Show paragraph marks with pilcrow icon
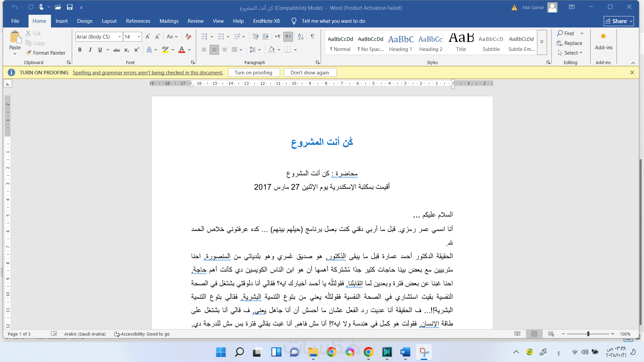The width and height of the screenshot is (644, 362). click(x=312, y=37)
